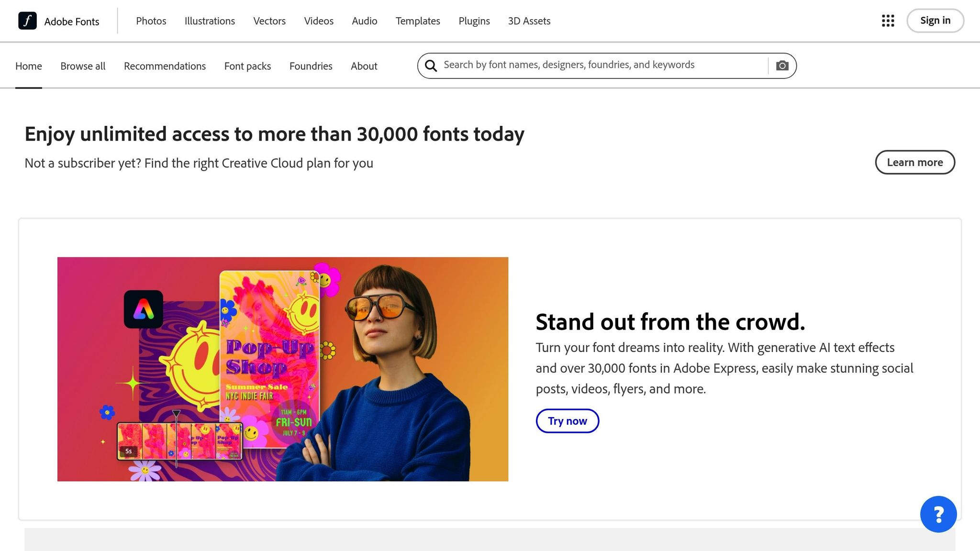Select the Audio nav item

pyautogui.click(x=364, y=21)
